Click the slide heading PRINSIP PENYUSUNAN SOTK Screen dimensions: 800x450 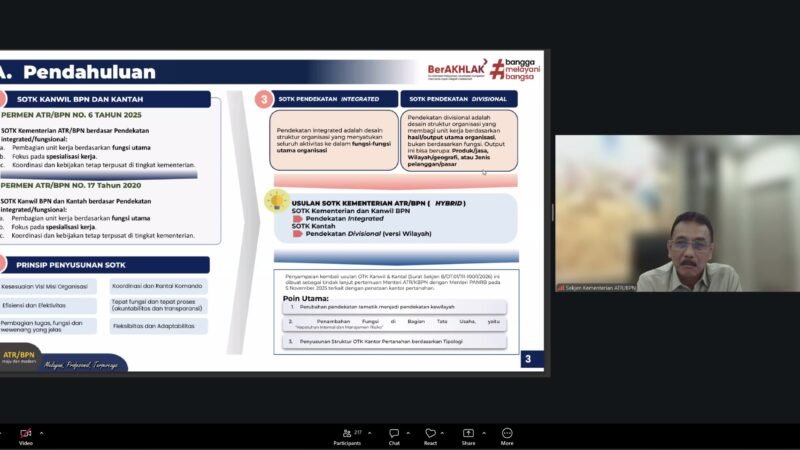(71, 265)
